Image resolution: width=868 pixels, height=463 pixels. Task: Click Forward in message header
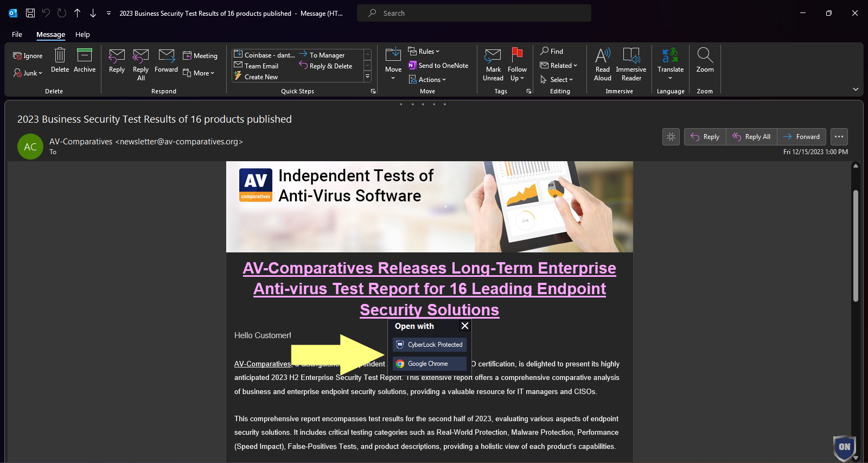(x=802, y=137)
